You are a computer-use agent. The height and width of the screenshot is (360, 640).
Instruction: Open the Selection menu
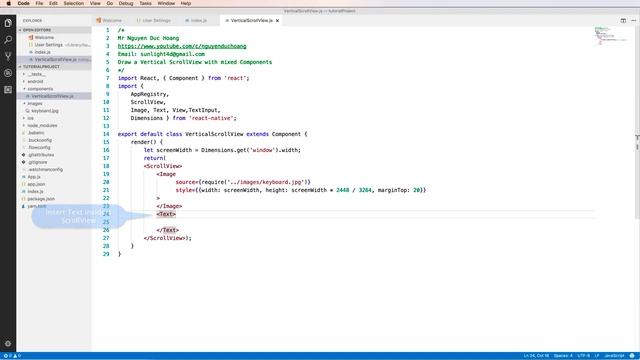pos(73,3)
